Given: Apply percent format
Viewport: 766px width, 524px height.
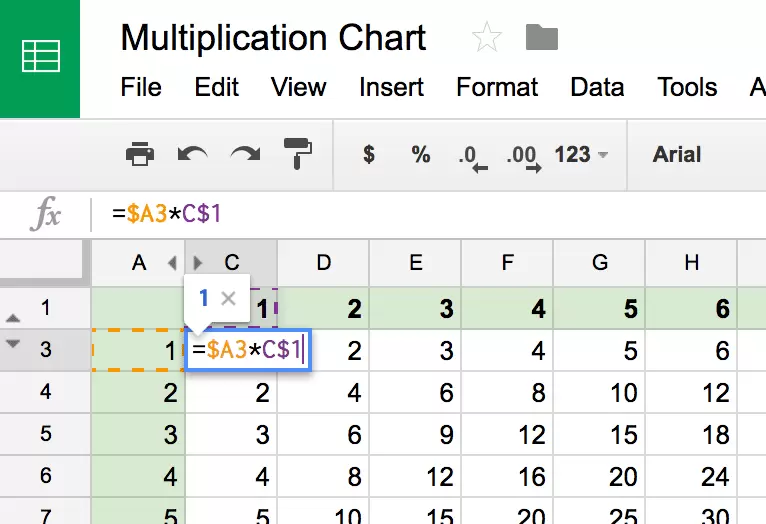Looking at the screenshot, I should [x=420, y=154].
